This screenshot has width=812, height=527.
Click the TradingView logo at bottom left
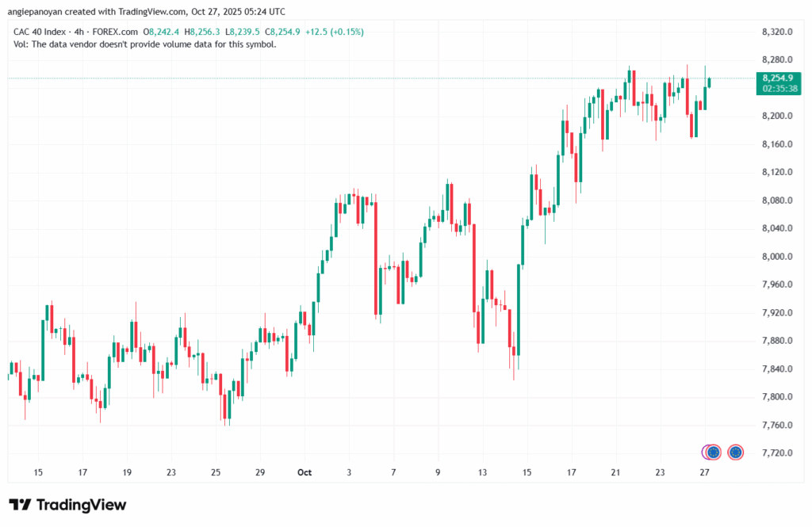pyautogui.click(x=67, y=505)
